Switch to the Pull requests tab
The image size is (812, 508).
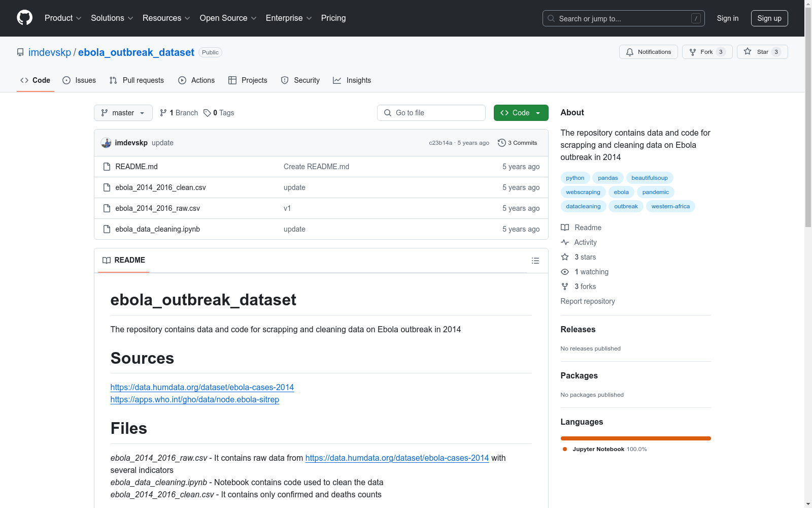coord(137,80)
